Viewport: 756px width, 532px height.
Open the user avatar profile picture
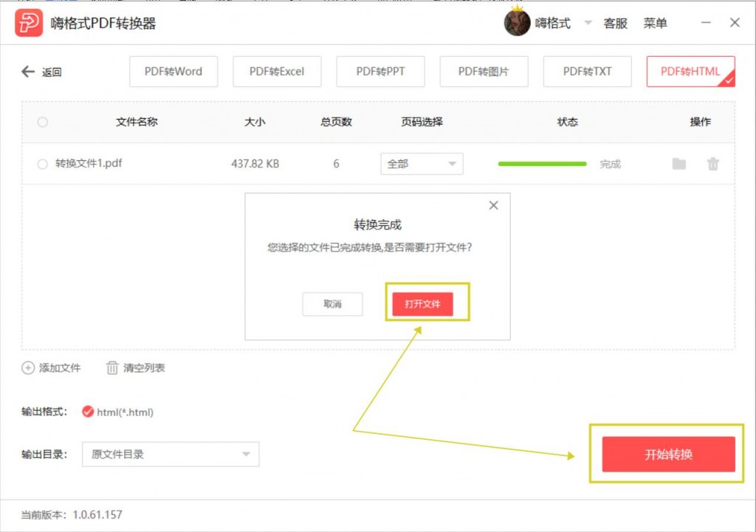pos(517,23)
